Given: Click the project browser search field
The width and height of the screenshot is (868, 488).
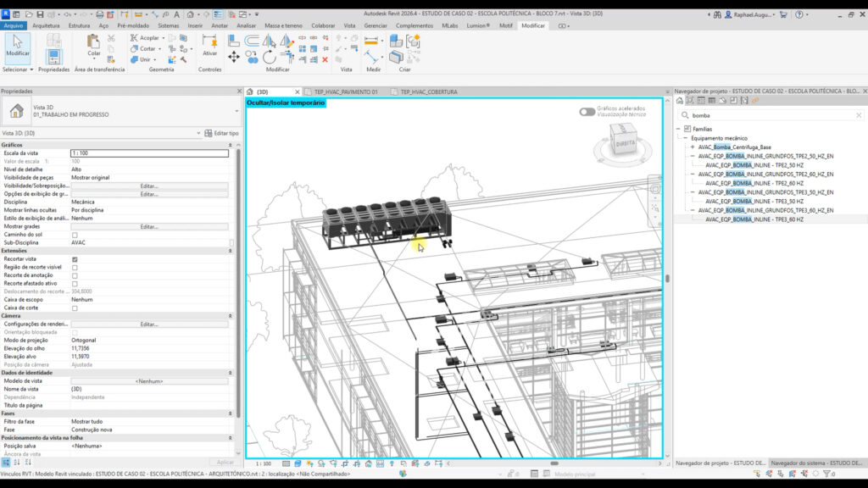Looking at the screenshot, I should (770, 115).
